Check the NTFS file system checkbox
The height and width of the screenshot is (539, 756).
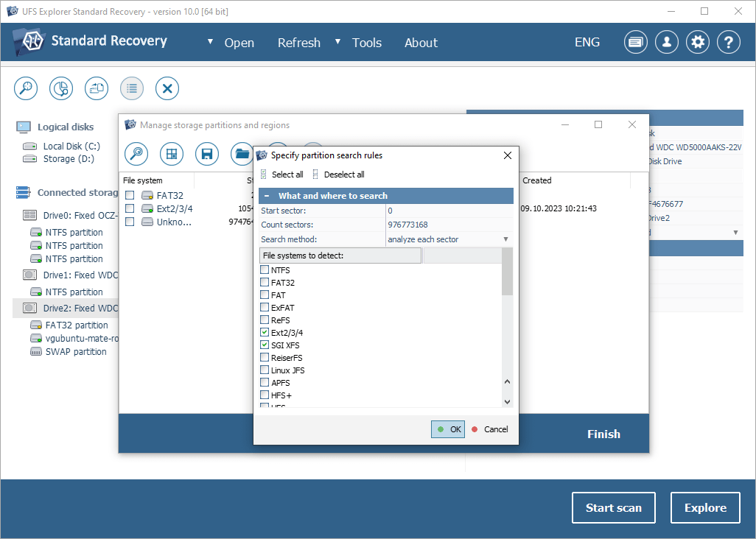265,269
